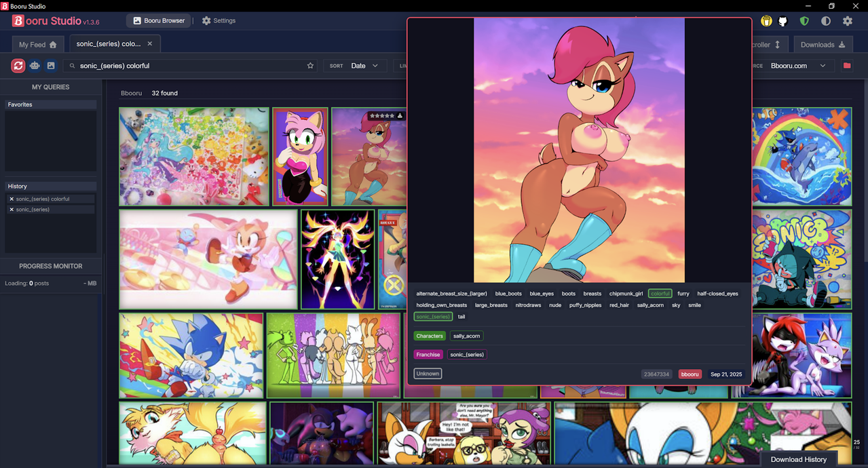Click the red refresh search icon

pyautogui.click(x=18, y=66)
